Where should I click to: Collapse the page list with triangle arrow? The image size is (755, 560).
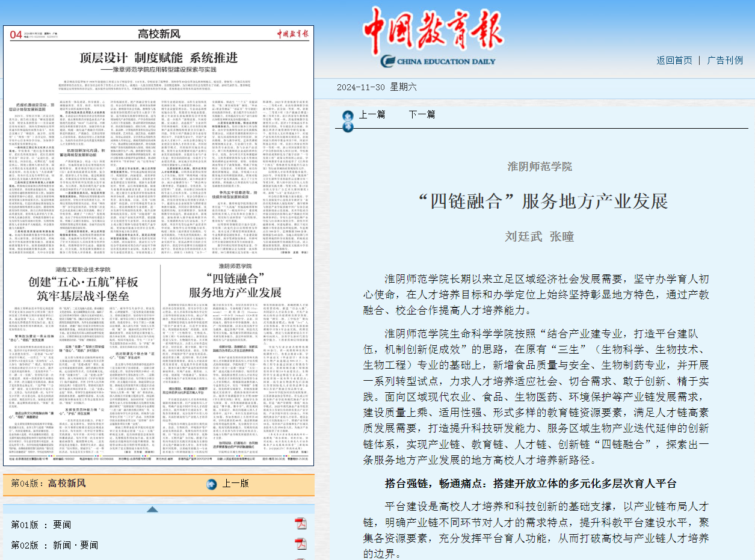pos(153,509)
